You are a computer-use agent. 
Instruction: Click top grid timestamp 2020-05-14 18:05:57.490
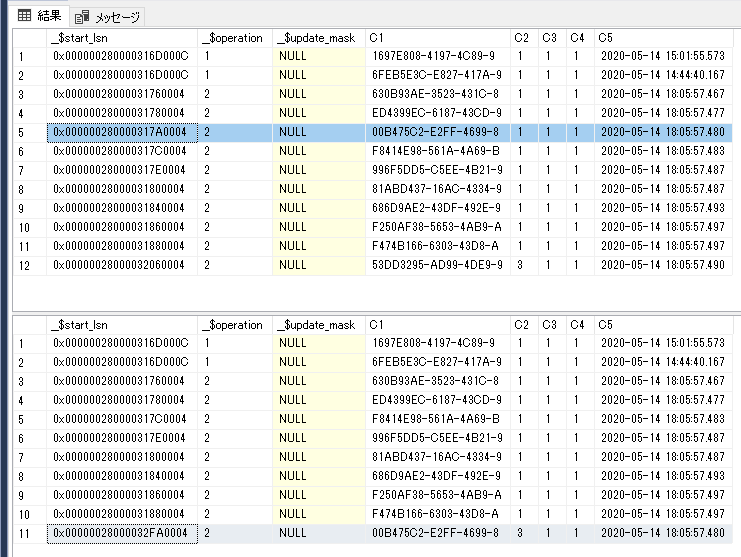663,265
